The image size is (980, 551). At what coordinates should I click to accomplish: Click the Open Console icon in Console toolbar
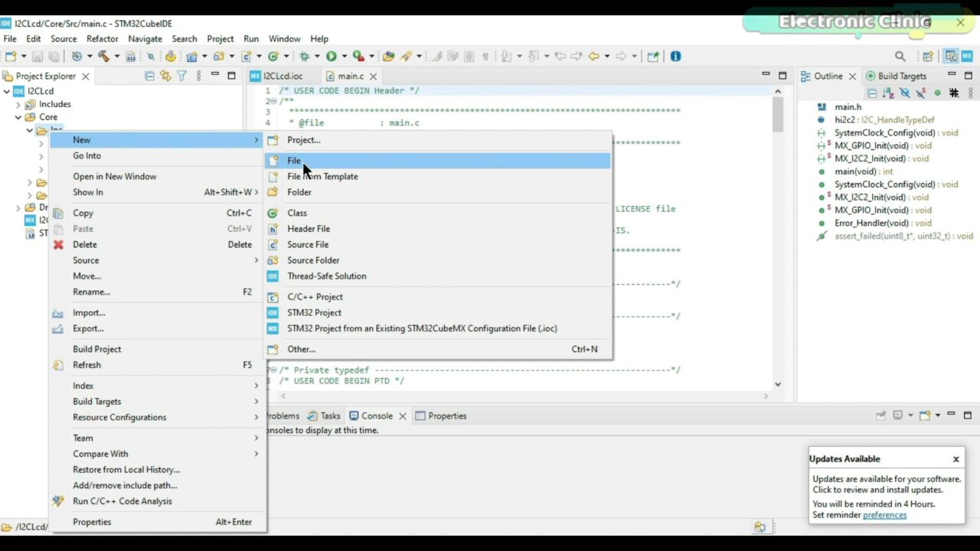[925, 416]
